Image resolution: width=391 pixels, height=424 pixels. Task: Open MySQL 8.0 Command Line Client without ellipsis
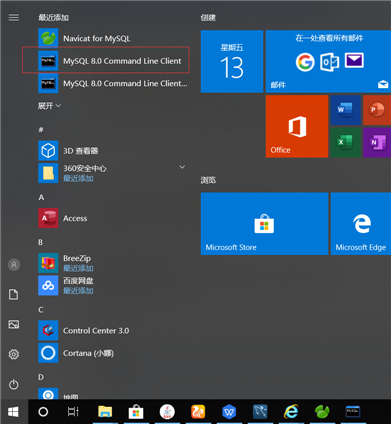click(x=113, y=61)
